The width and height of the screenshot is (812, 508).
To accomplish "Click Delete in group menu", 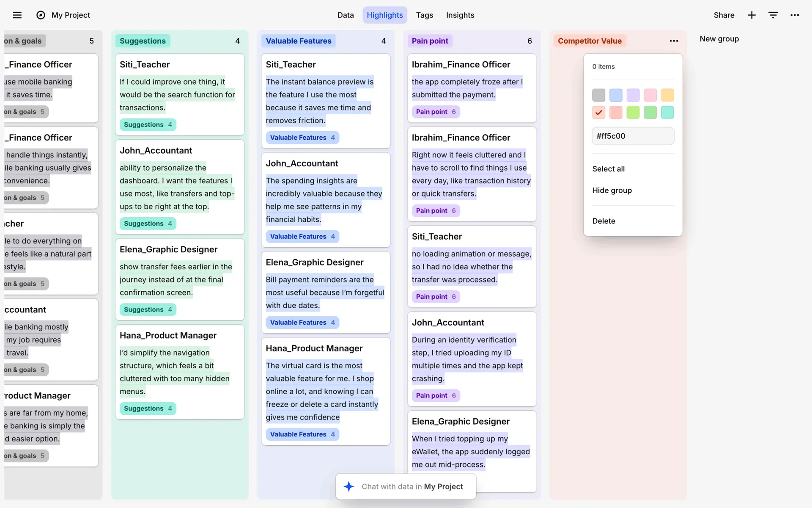I will [x=604, y=221].
